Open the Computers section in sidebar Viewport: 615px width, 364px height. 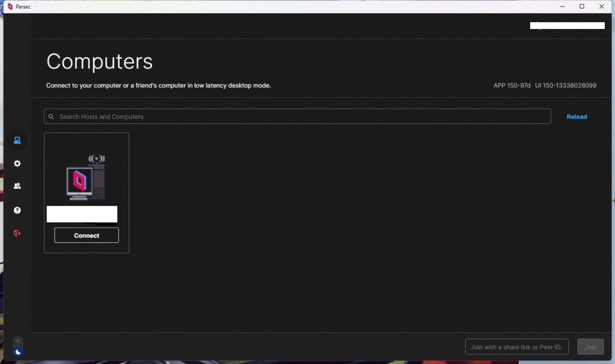coord(17,140)
